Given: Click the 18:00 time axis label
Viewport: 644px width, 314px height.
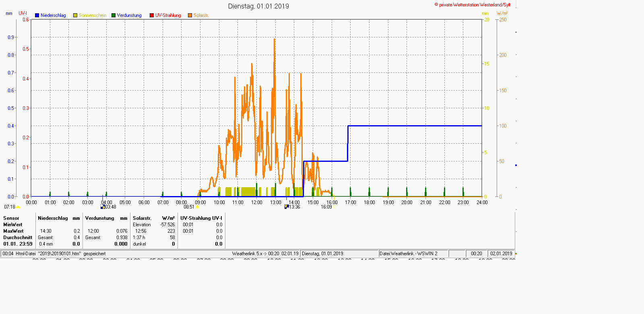Looking at the screenshot, I should click(x=369, y=202).
